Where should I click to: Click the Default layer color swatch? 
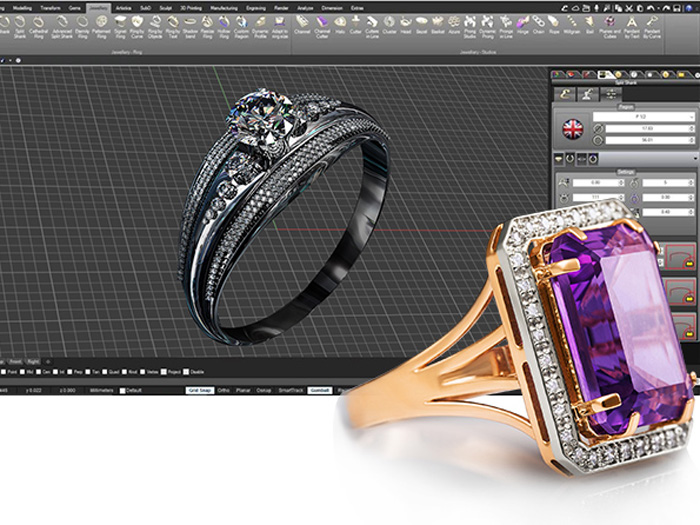pyautogui.click(x=123, y=389)
